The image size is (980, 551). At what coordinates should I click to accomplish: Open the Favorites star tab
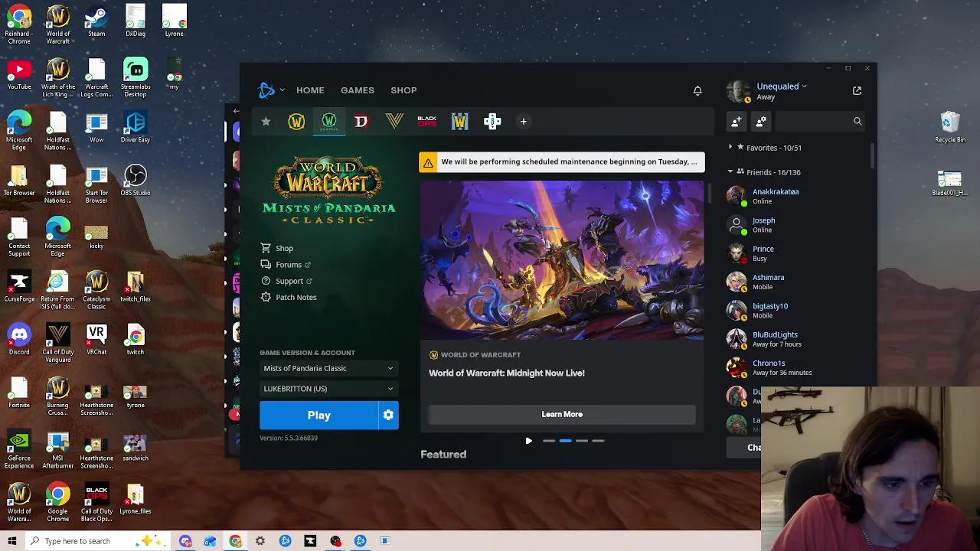coord(266,121)
